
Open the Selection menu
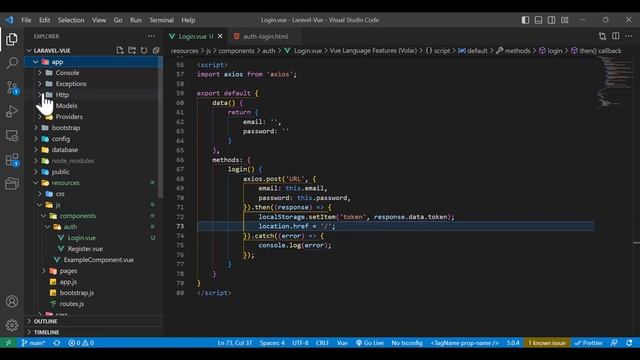click(71, 20)
